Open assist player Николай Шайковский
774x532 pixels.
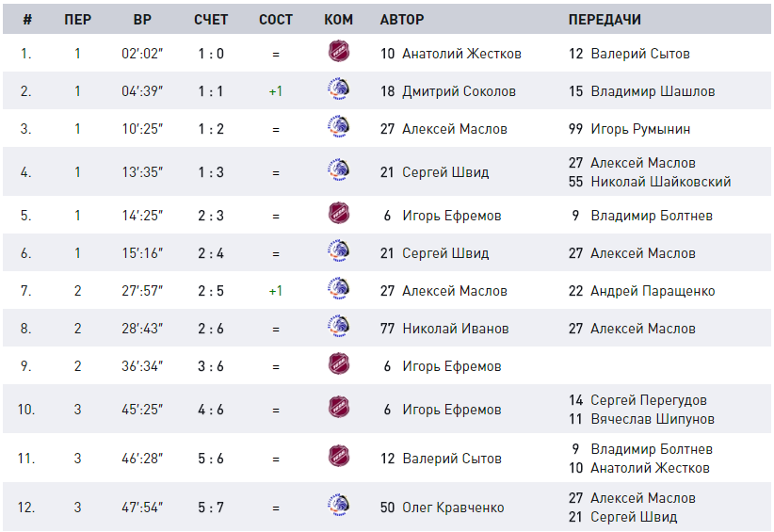(x=660, y=182)
